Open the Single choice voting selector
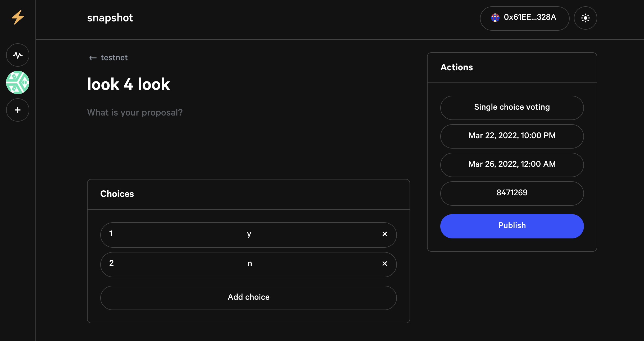 pos(512,108)
